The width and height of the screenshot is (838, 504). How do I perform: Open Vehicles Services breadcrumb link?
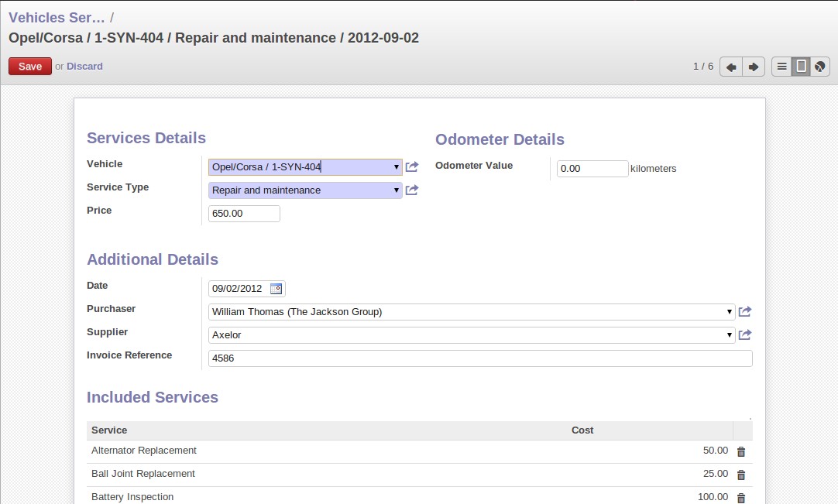pyautogui.click(x=57, y=18)
